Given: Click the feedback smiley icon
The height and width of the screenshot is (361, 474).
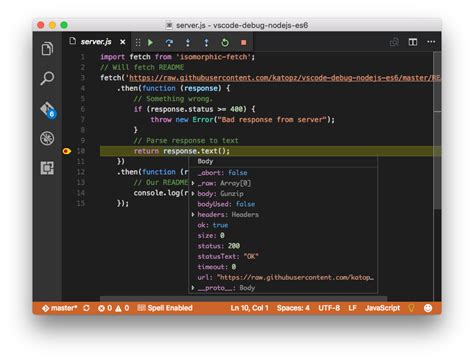Looking at the screenshot, I should click(x=428, y=308).
